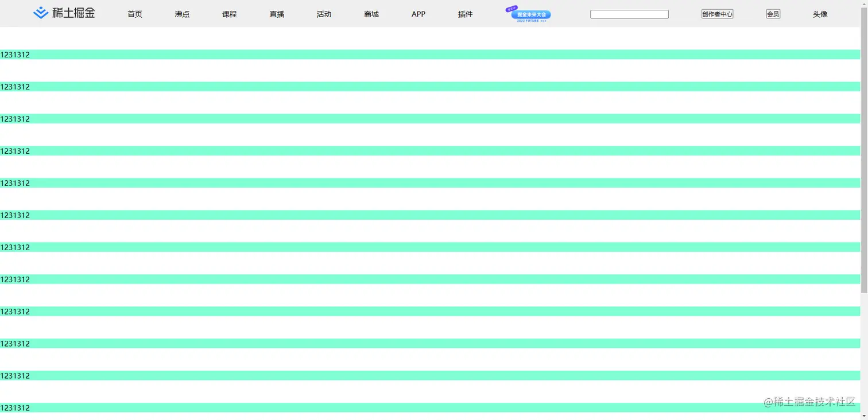
Task: Click the scrollbar down arrow
Action: click(x=864, y=416)
